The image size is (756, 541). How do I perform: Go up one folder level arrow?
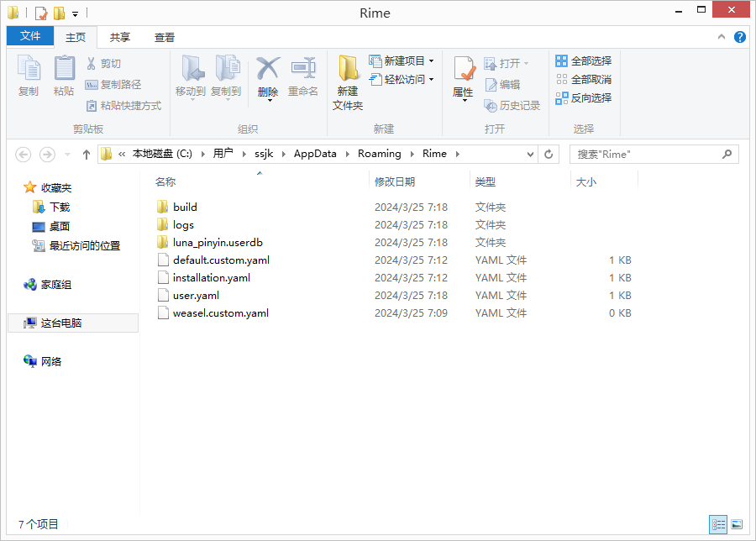point(87,155)
